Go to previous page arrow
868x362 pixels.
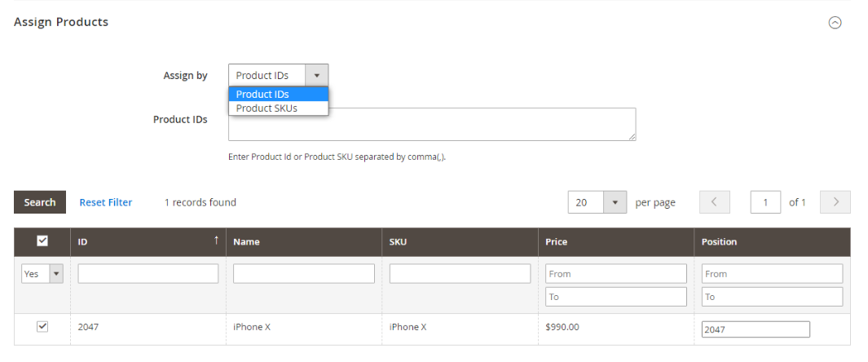[714, 202]
